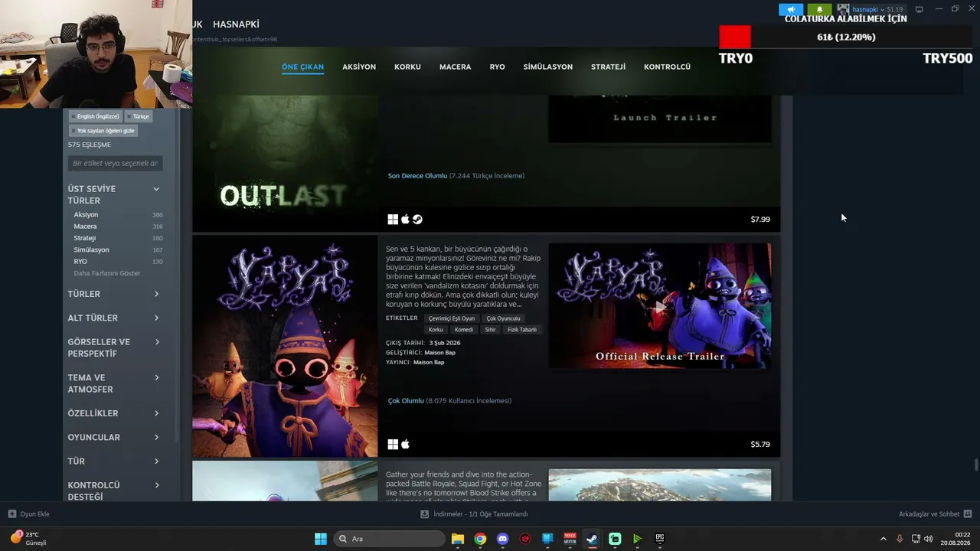Click the 'Çevrimiçi Eşli Oyun' tag
The height and width of the screenshot is (551, 980).
(x=452, y=318)
